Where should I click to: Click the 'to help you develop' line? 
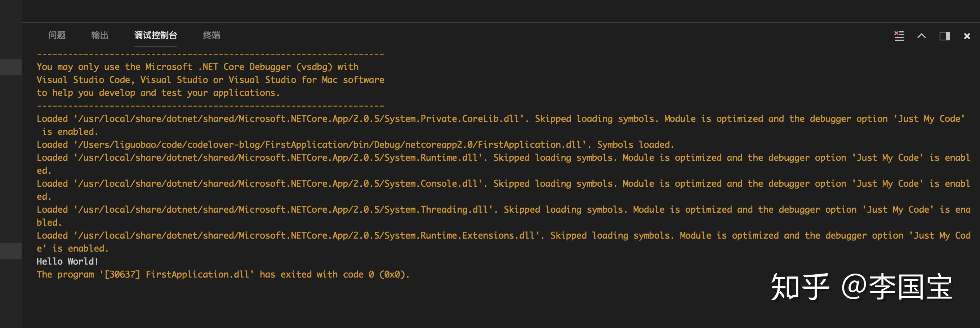158,93
